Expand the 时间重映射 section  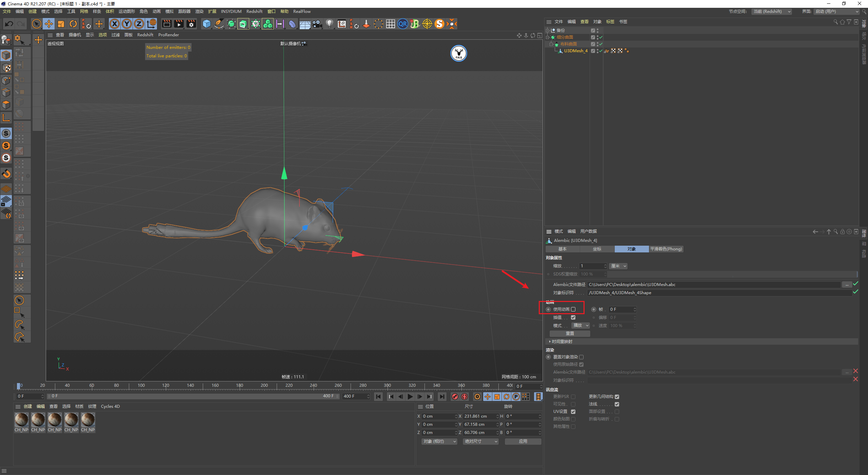[x=561, y=342]
